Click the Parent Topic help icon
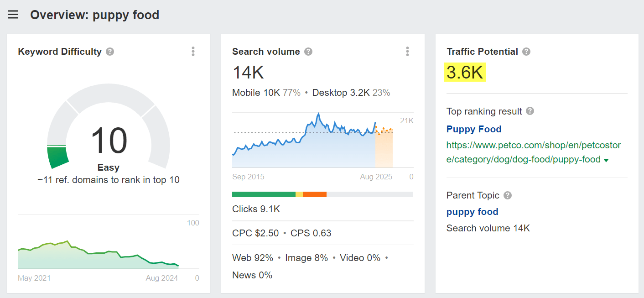Image resolution: width=644 pixels, height=298 pixels. [508, 195]
